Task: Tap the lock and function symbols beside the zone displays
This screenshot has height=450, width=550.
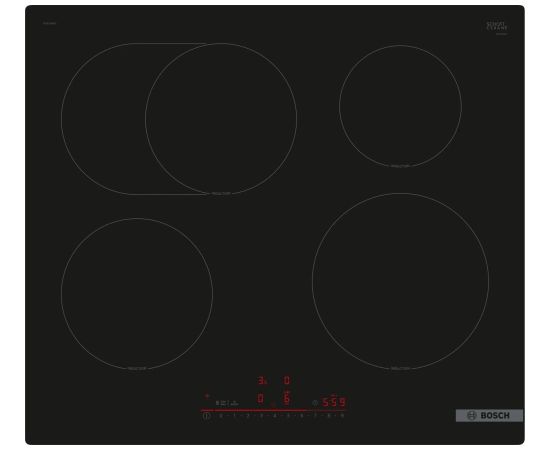Action: pyautogui.click(x=227, y=403)
